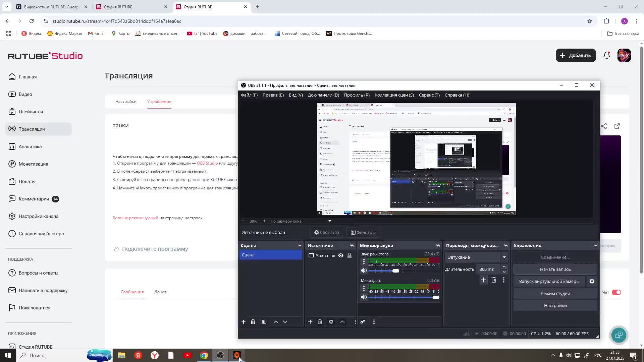Open Микр./доп. options three-dots
The height and width of the screenshot is (362, 644).
point(364,288)
